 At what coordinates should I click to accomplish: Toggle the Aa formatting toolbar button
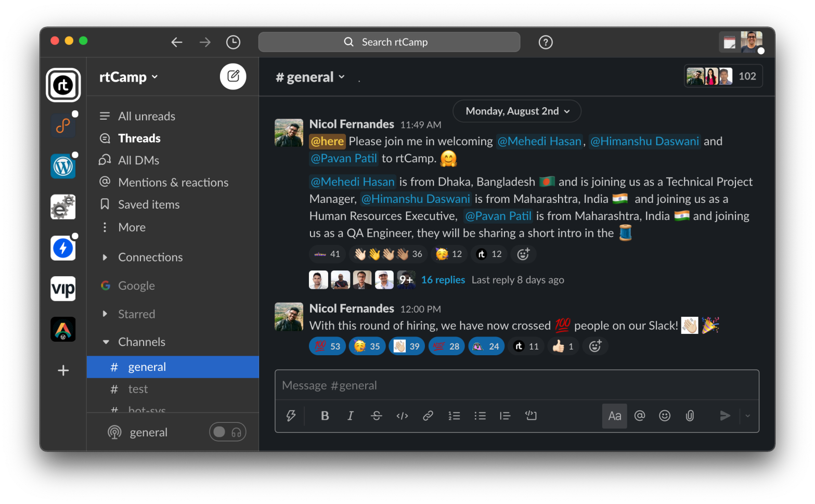(614, 416)
